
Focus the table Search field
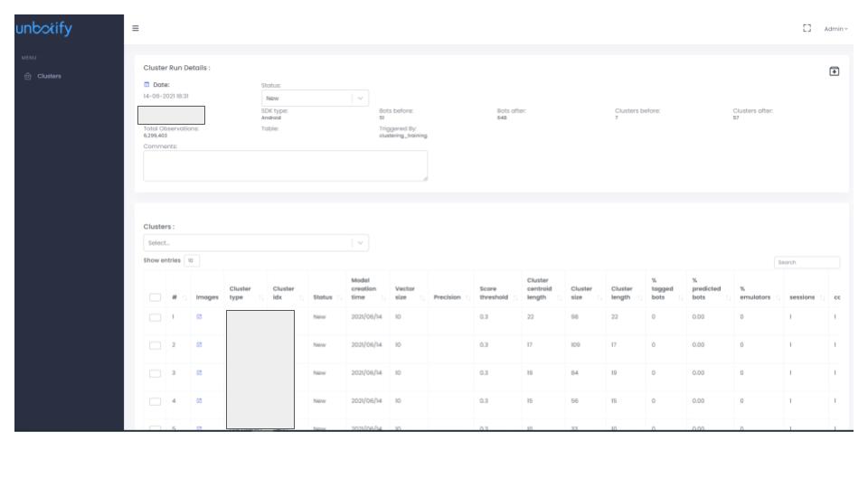pos(807,262)
